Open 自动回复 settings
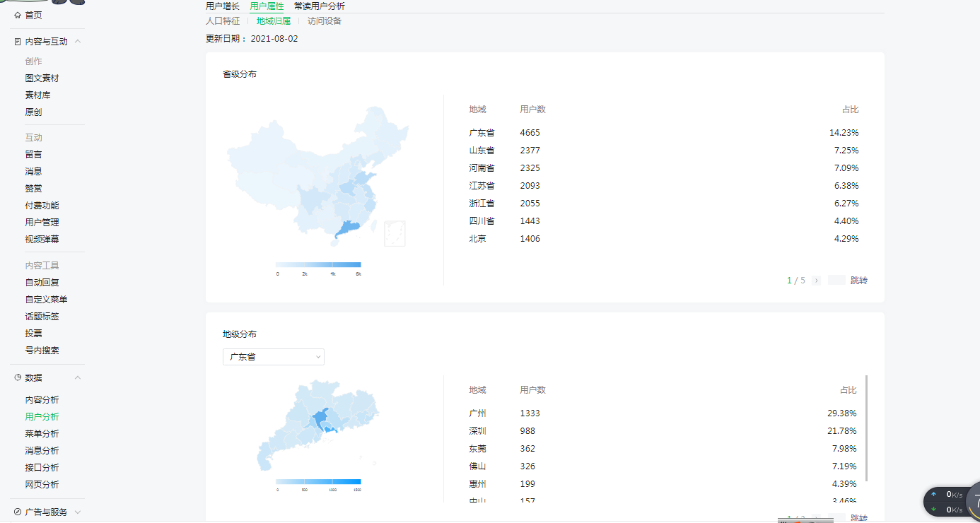 pyautogui.click(x=42, y=283)
